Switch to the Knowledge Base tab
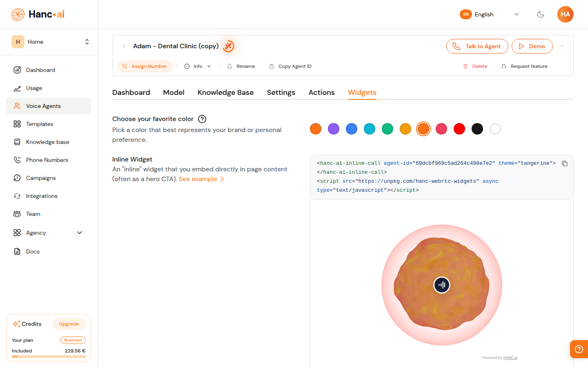This screenshot has width=588, height=368. pyautogui.click(x=225, y=92)
